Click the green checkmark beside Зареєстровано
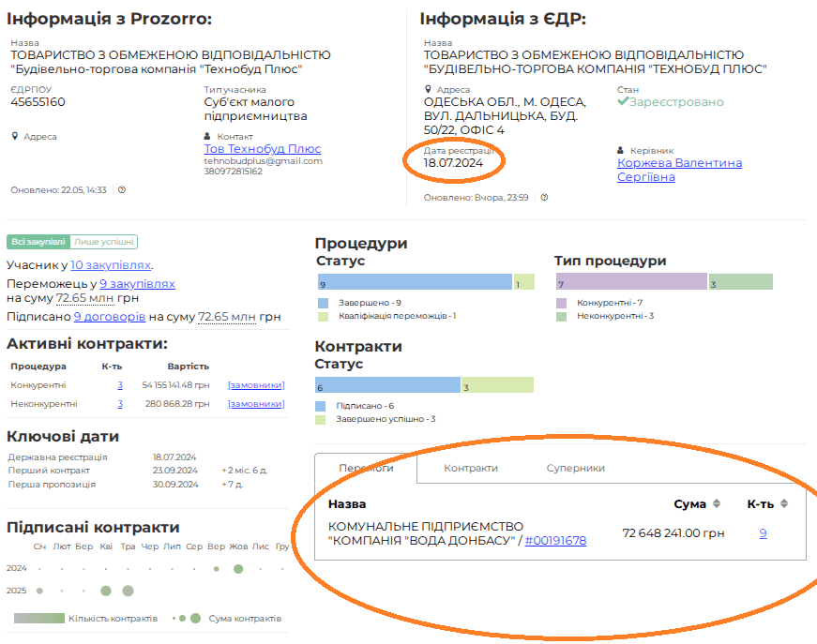Viewport: 817px width, 644px height. tap(622, 102)
